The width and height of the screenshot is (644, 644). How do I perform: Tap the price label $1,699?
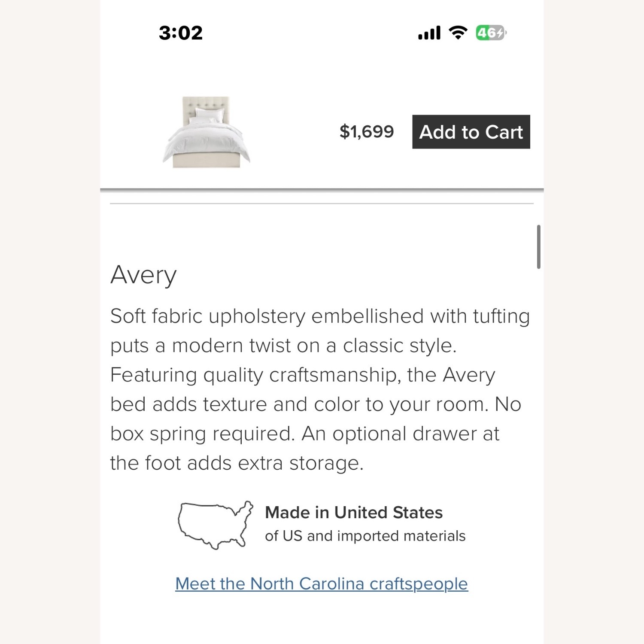point(367,131)
